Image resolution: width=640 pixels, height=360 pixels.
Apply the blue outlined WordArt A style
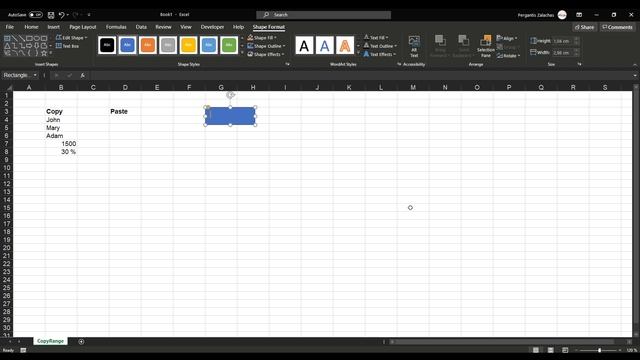click(x=324, y=46)
